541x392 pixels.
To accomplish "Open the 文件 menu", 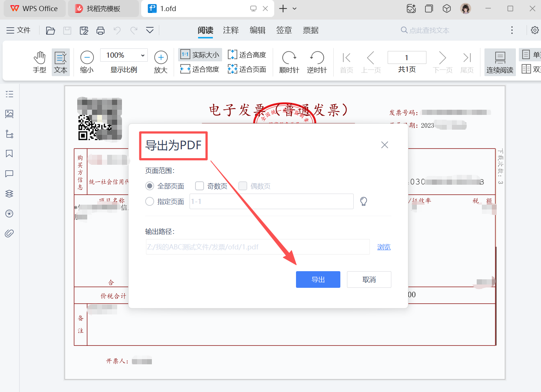I will pyautogui.click(x=18, y=30).
